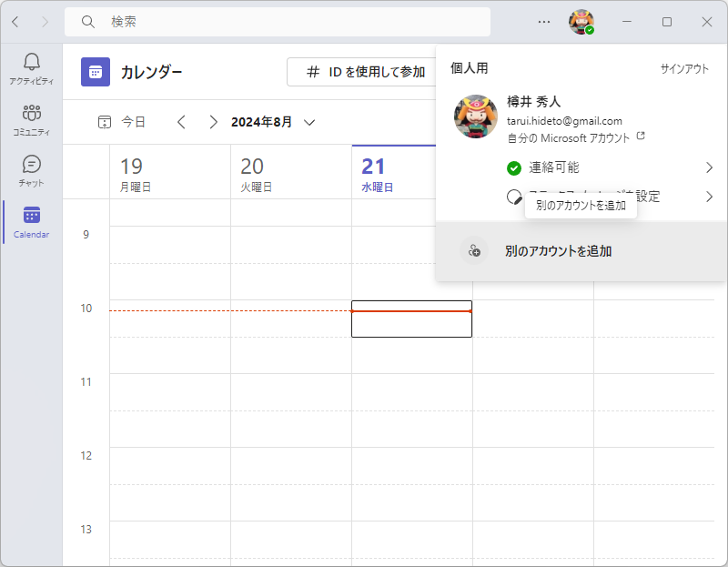Click the サインアウト link

point(685,67)
